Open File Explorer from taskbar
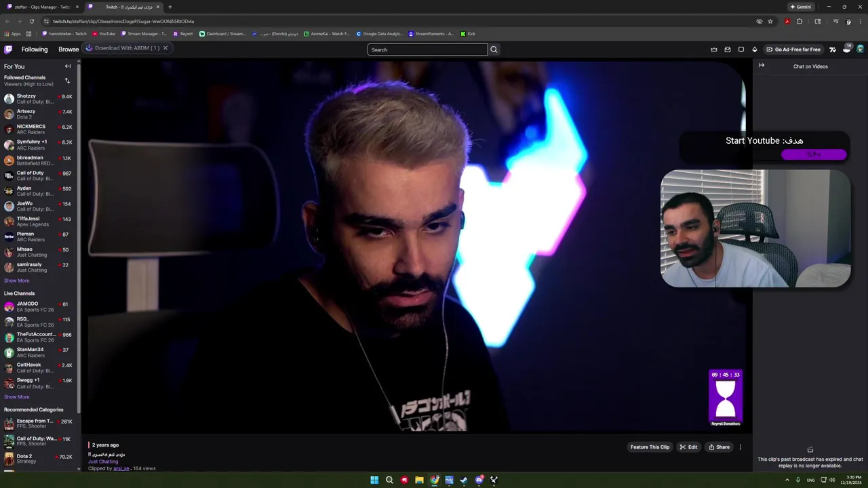 419,480
